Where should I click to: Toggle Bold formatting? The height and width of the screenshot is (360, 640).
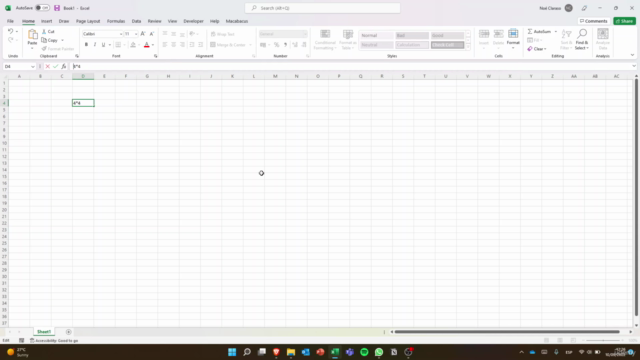click(86, 44)
